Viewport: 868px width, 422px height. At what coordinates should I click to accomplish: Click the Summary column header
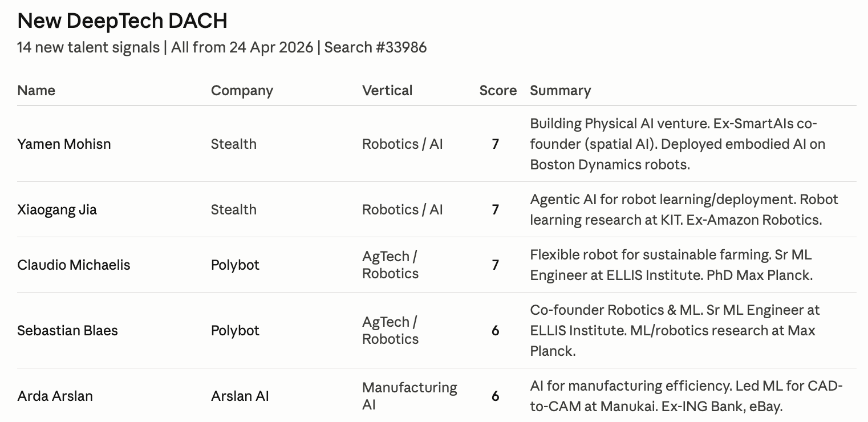click(560, 91)
